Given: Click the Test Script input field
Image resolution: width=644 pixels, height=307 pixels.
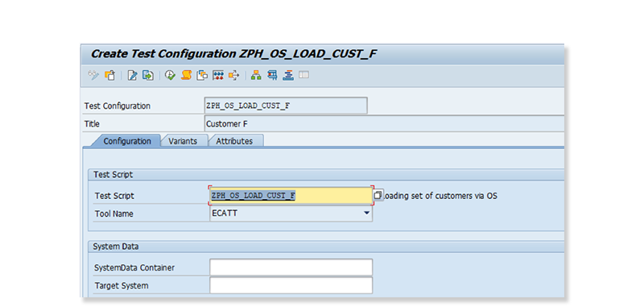Looking at the screenshot, I should pyautogui.click(x=291, y=196).
